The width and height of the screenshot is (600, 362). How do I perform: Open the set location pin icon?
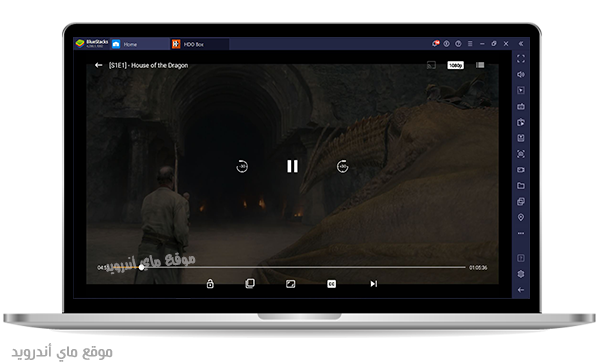pos(521,217)
